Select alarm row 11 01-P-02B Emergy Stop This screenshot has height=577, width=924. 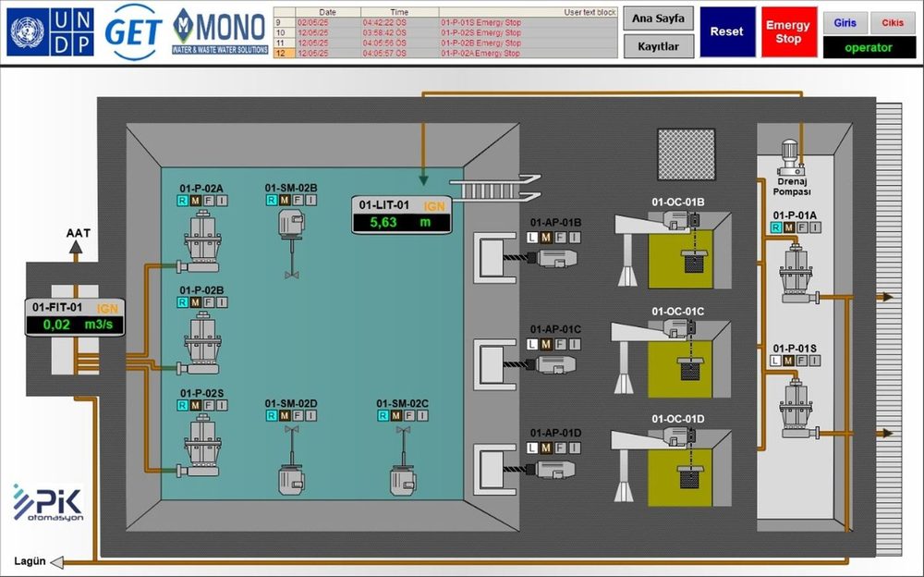point(445,43)
